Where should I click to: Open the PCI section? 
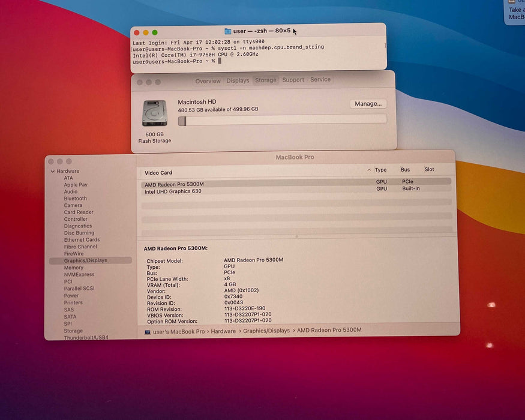68,281
